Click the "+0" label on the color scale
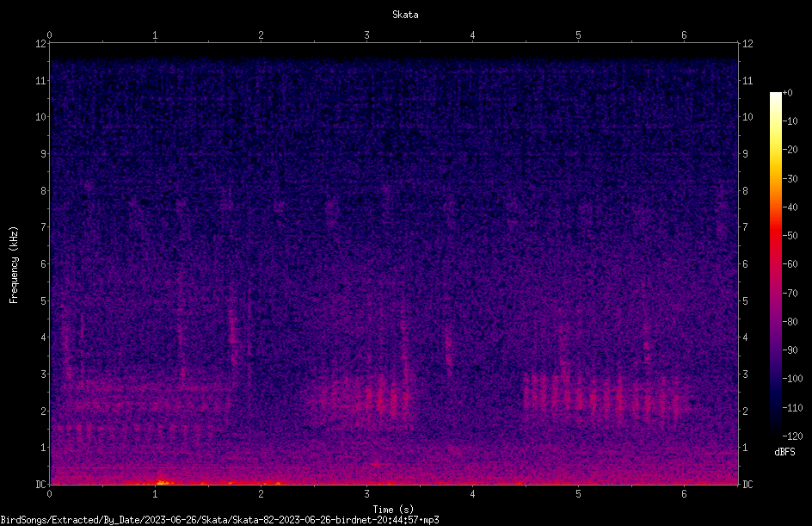 (x=787, y=93)
